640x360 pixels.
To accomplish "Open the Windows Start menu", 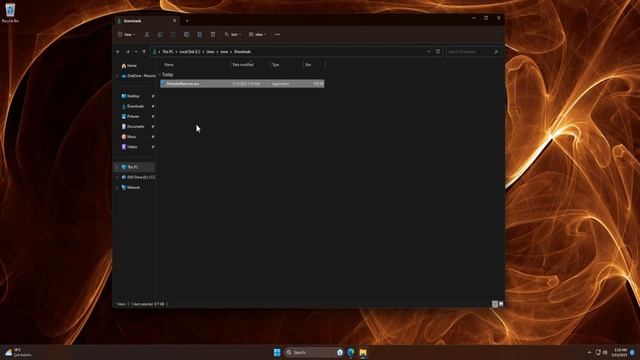I will tap(277, 352).
